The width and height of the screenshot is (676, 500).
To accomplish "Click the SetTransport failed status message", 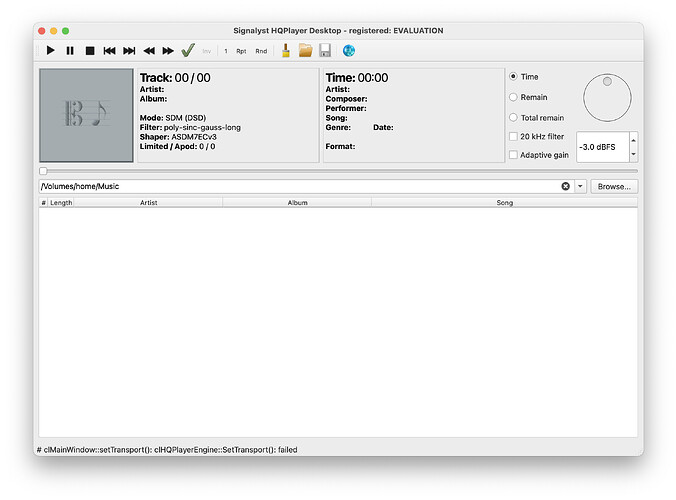I will click(167, 450).
